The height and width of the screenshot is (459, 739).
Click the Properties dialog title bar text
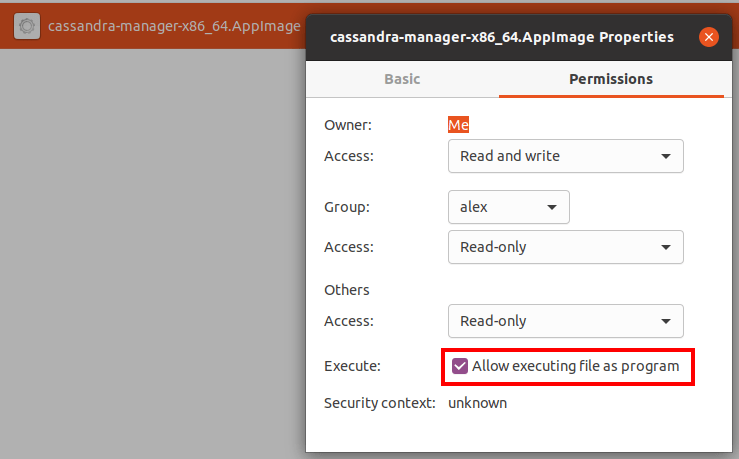502,37
